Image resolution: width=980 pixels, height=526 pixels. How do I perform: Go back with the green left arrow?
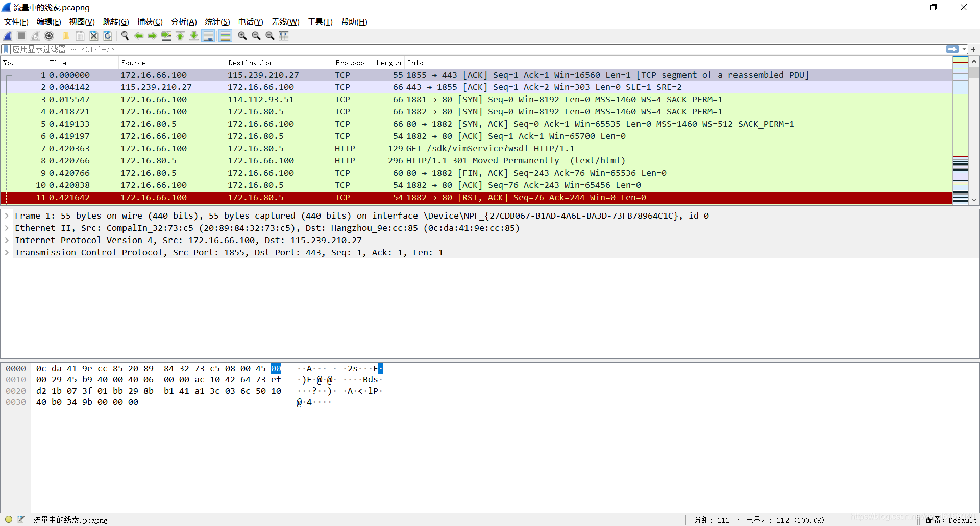(x=138, y=36)
